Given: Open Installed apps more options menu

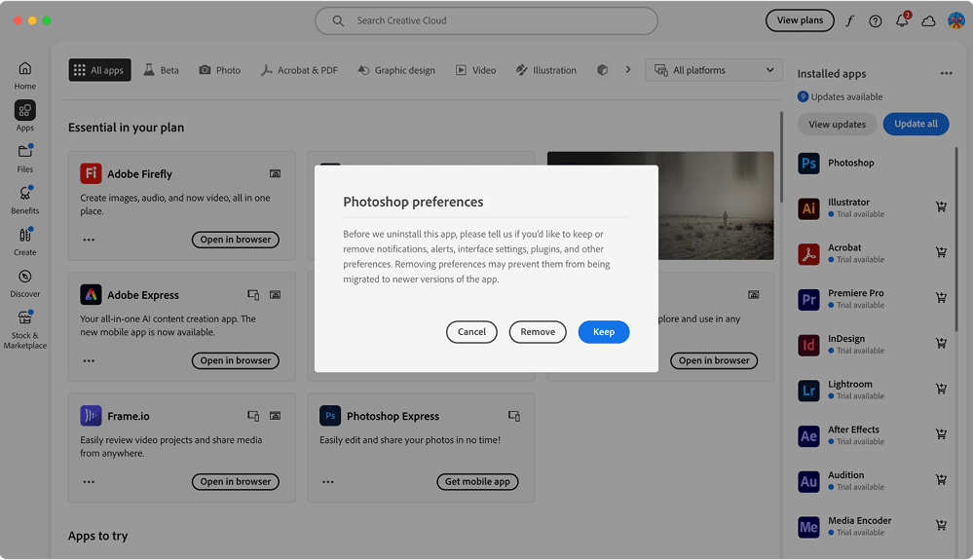Looking at the screenshot, I should pos(946,73).
